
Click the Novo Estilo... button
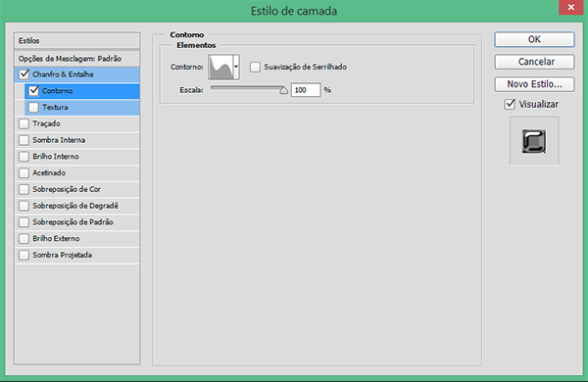pyautogui.click(x=534, y=84)
